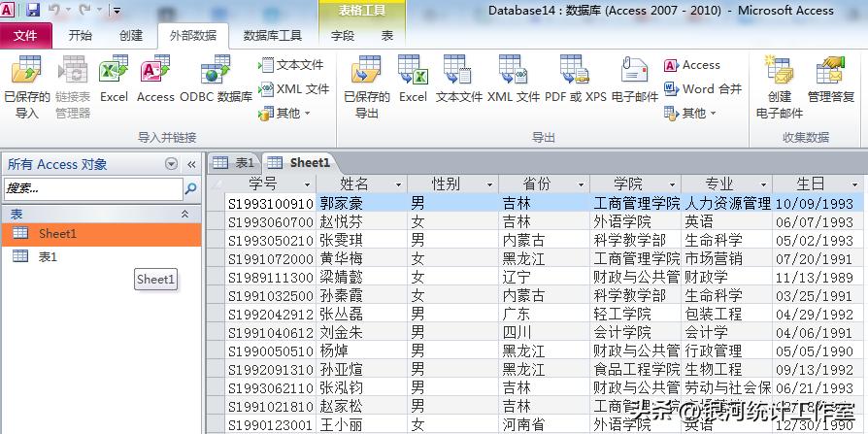Click Word 合并 export button
Image resolution: width=868 pixels, height=434 pixels.
click(x=703, y=88)
